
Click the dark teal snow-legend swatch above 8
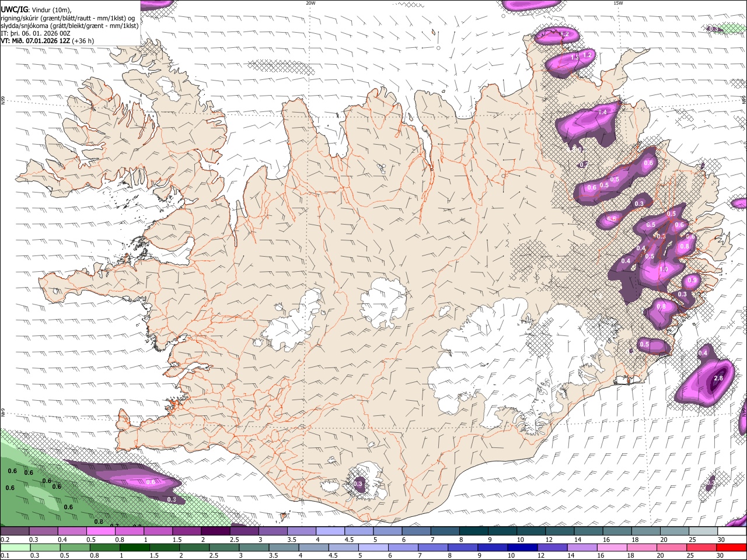pyautogui.click(x=473, y=531)
